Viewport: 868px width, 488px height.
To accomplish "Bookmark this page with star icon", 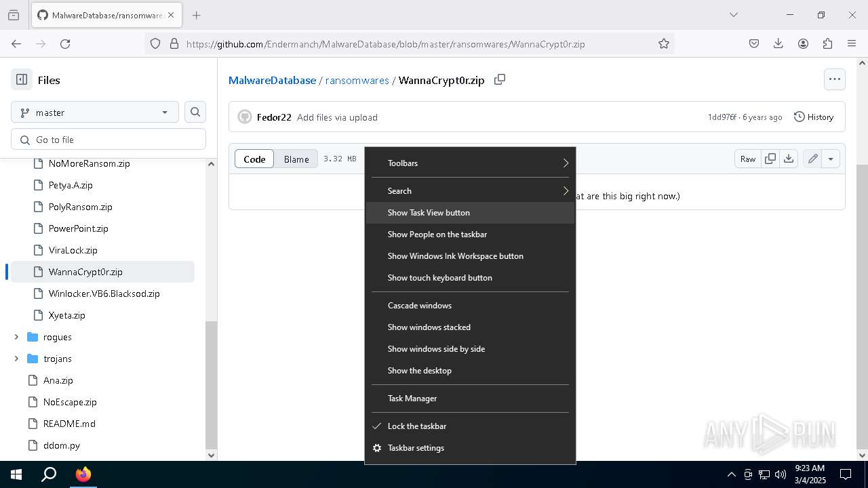I will (664, 43).
